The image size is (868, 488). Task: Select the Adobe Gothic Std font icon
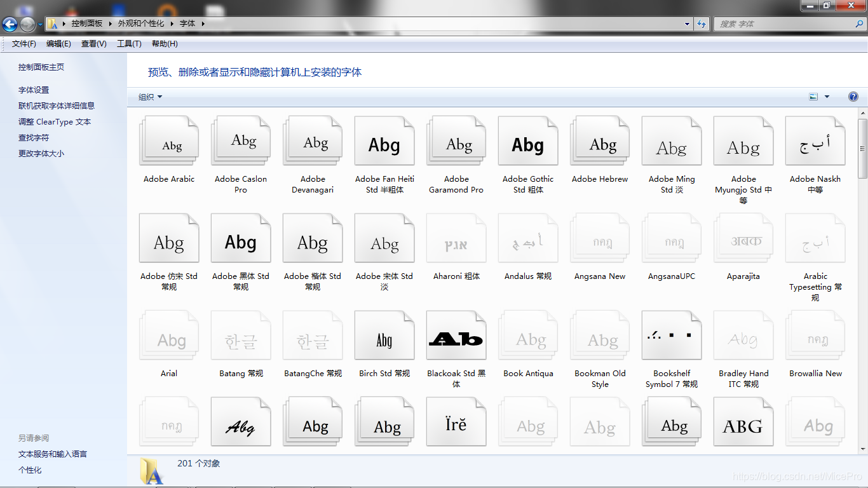pyautogui.click(x=528, y=141)
